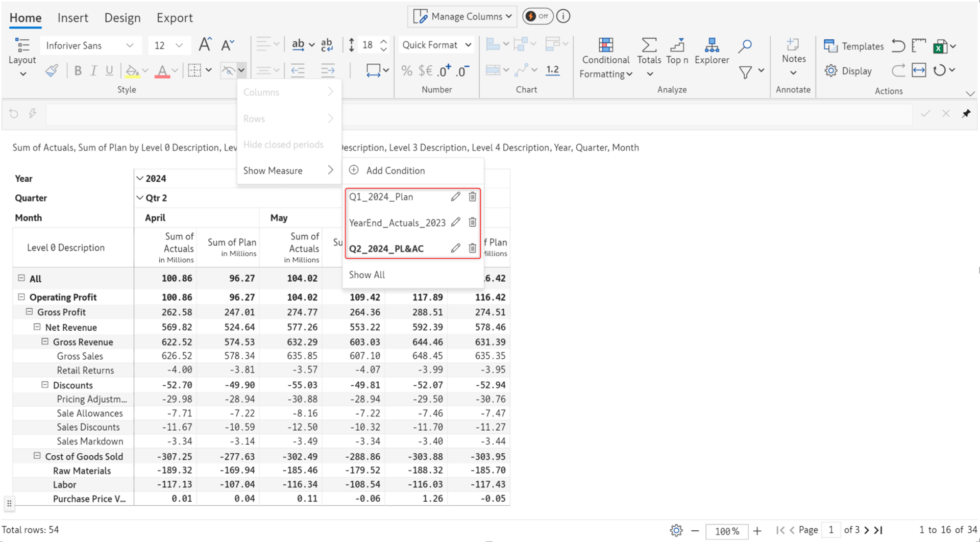The height and width of the screenshot is (542, 980).
Task: Click the Excel export icon
Action: [x=940, y=46]
